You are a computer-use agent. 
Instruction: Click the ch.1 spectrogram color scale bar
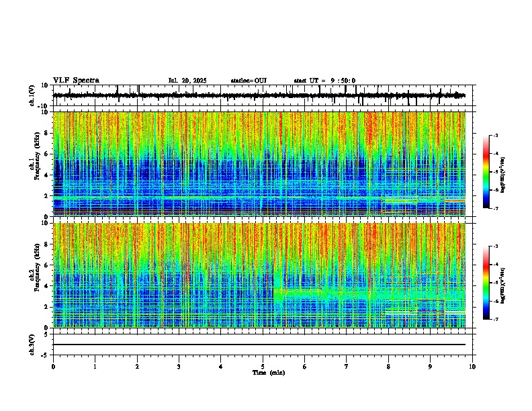tap(486, 172)
